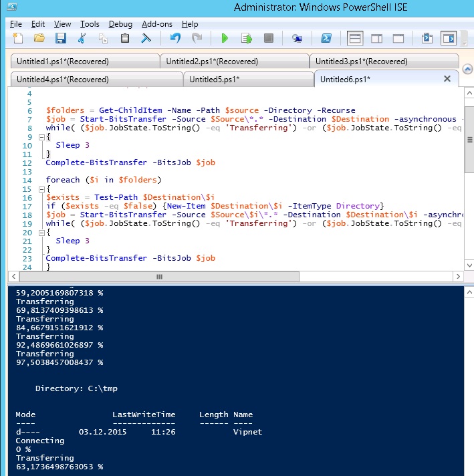Close the Untitled6.ps1 tab

click(447, 79)
